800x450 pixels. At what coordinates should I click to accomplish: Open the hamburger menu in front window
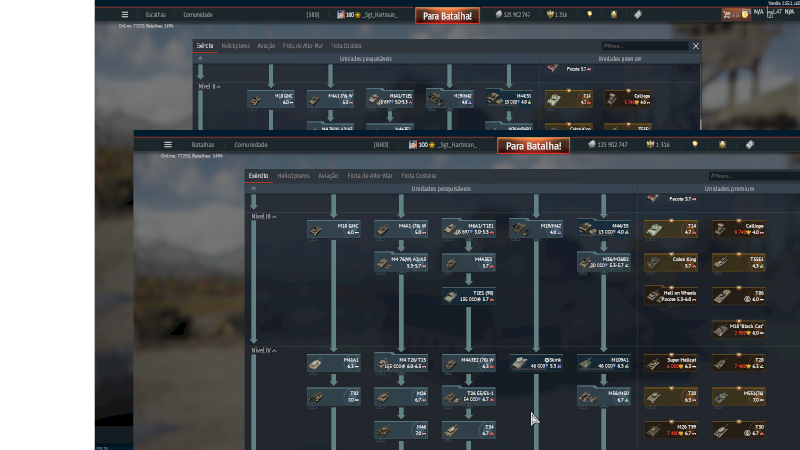pyautogui.click(x=168, y=145)
